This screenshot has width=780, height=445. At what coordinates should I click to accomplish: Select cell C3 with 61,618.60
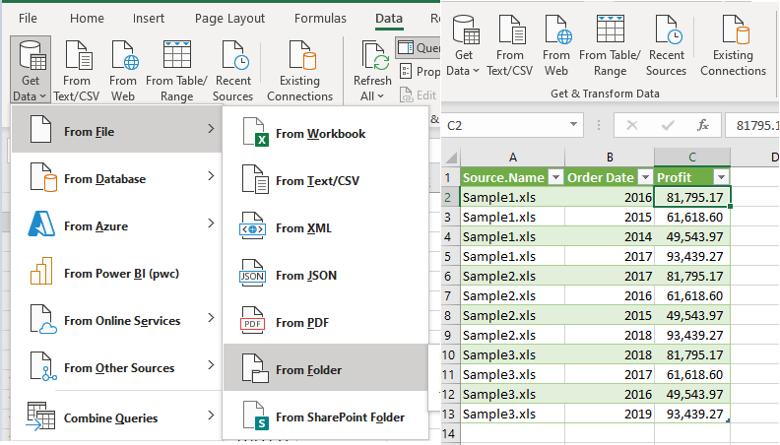pyautogui.click(x=692, y=217)
